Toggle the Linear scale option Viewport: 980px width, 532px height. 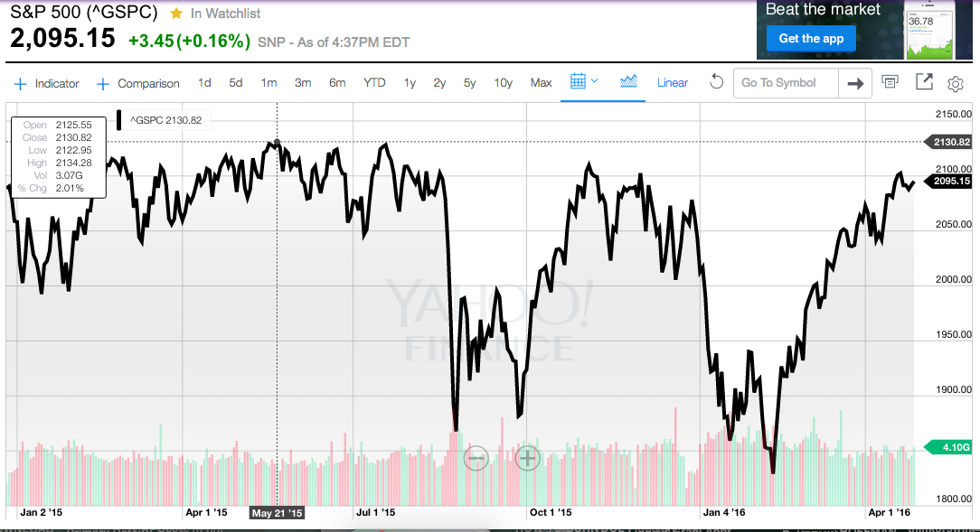[672, 83]
